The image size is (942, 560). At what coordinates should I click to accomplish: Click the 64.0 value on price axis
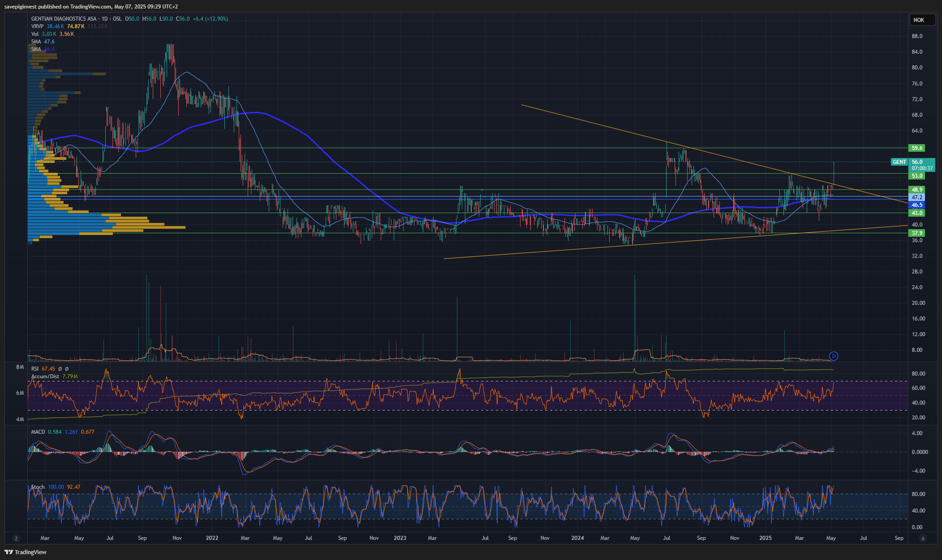(x=917, y=131)
